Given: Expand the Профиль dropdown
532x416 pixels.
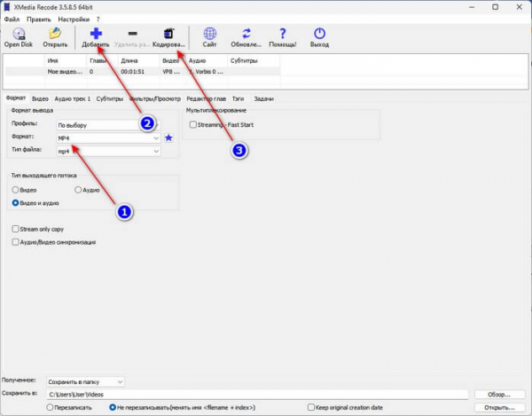Looking at the screenshot, I should click(108, 125).
